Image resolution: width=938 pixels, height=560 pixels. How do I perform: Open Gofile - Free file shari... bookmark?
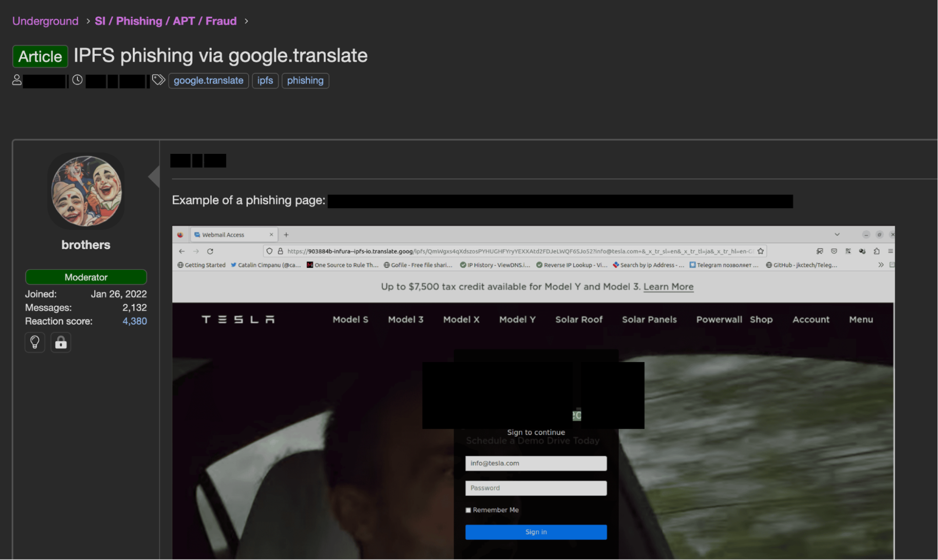[x=418, y=265]
